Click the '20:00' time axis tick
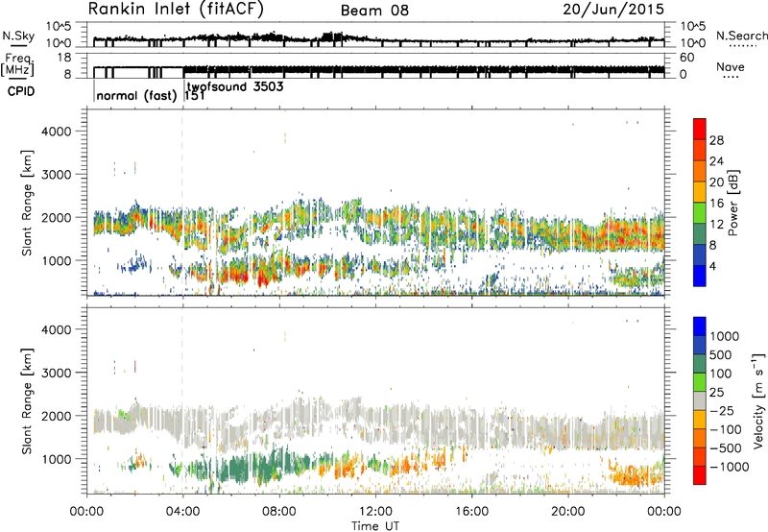Image resolution: width=768 pixels, height=532 pixels. tap(568, 512)
